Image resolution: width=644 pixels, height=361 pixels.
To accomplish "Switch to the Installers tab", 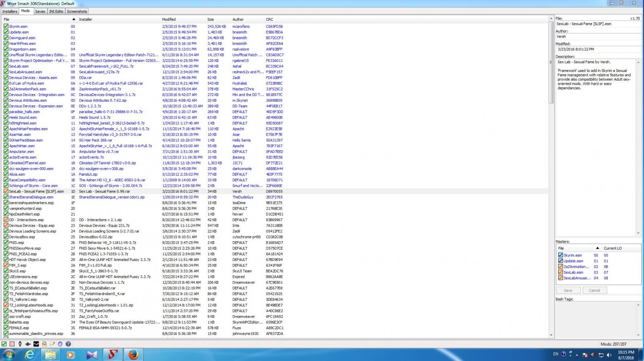I will click(x=10, y=11).
